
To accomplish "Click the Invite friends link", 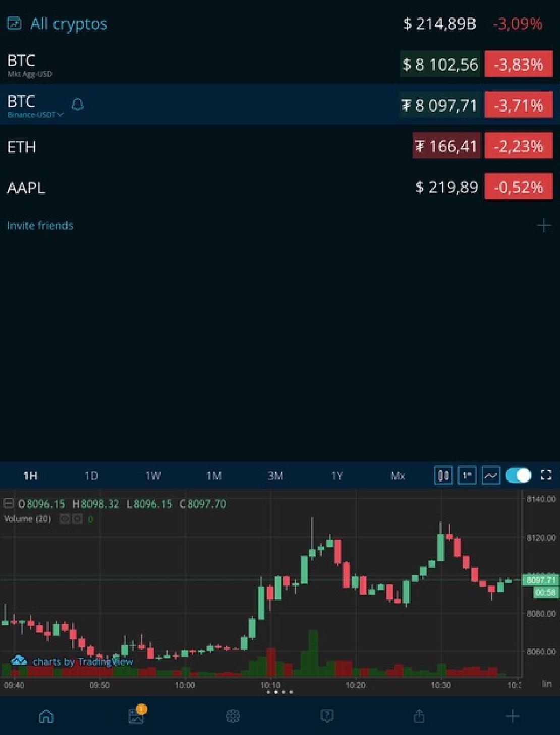I will click(40, 225).
